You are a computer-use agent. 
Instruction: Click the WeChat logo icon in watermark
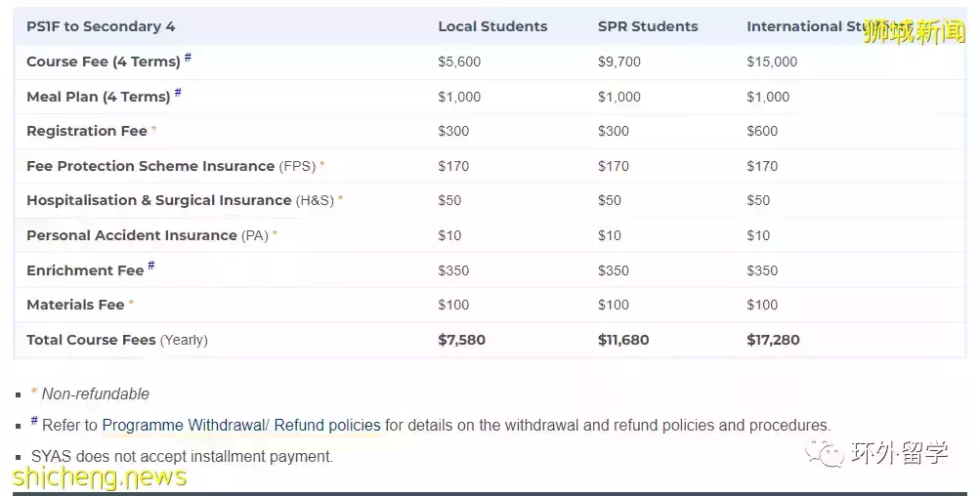pyautogui.click(x=830, y=453)
